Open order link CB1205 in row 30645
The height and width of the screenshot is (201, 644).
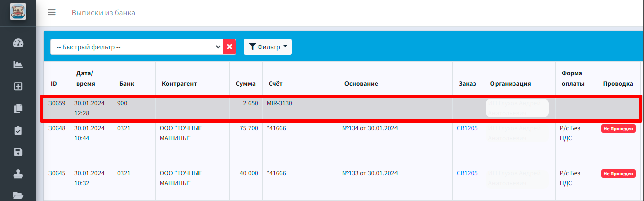tap(467, 173)
